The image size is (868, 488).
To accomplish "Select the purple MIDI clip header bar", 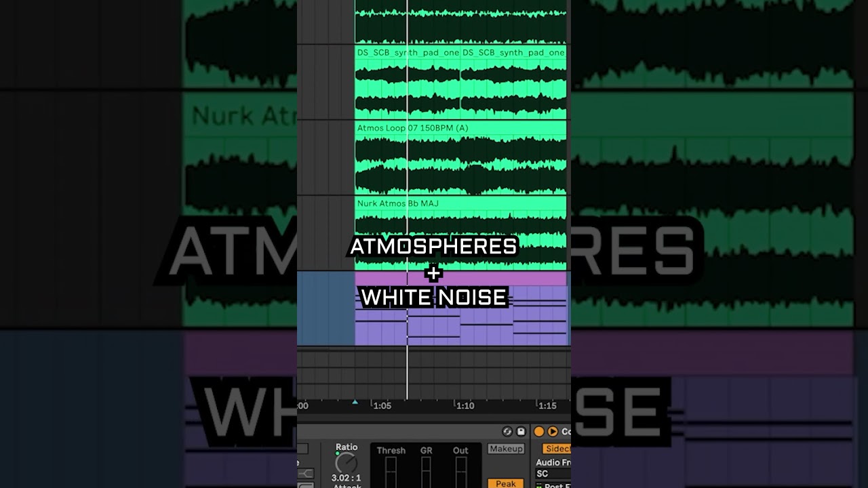I will coord(460,279).
